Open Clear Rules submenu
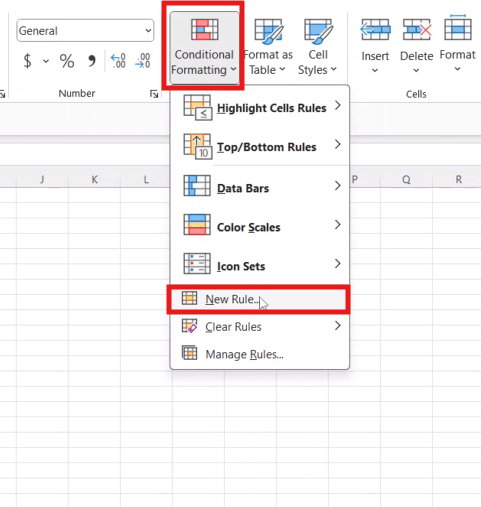Screen dimensions: 481x507 pyautogui.click(x=260, y=326)
